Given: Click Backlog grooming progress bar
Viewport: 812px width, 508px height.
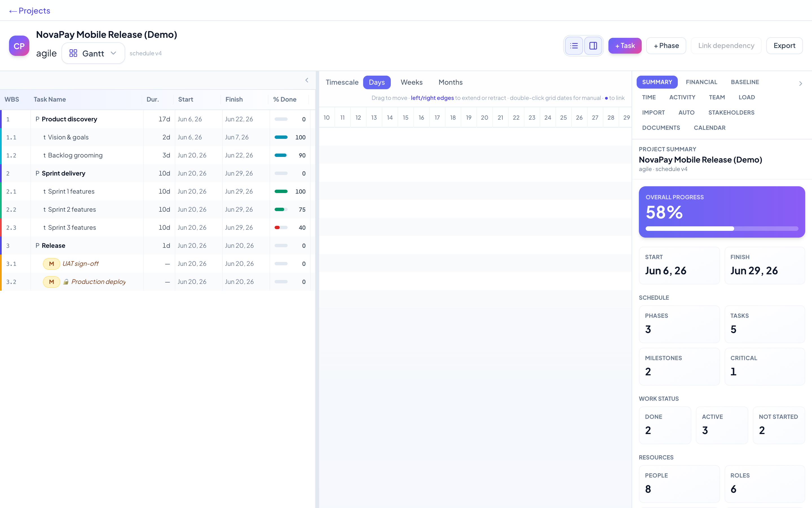Looking at the screenshot, I should pyautogui.click(x=281, y=155).
